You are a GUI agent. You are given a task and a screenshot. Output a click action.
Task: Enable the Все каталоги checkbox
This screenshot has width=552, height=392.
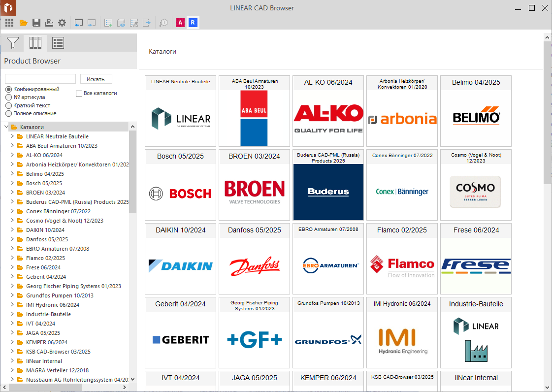[79, 94]
